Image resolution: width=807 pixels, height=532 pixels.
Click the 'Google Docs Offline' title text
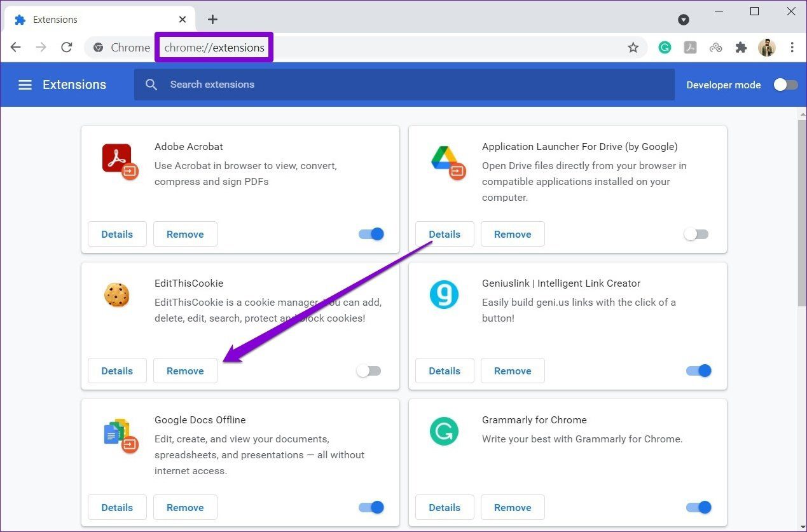pos(200,419)
